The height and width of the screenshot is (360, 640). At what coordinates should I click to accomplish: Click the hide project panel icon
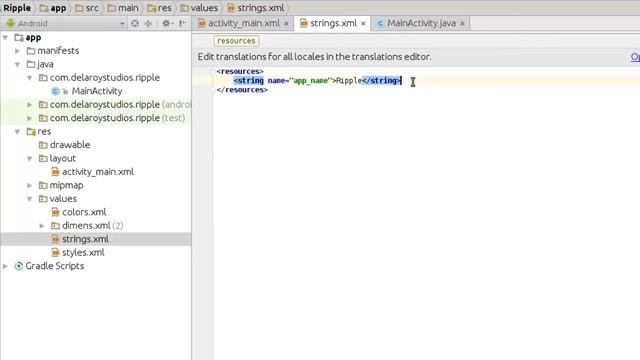pyautogui.click(x=183, y=23)
